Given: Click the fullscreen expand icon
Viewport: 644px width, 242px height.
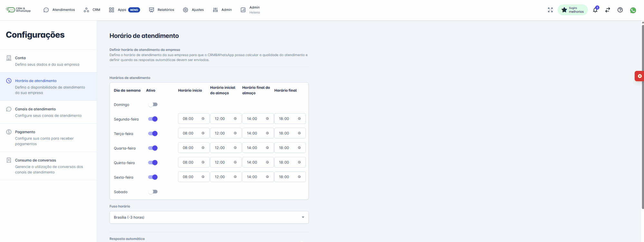Looking at the screenshot, I should (x=550, y=10).
